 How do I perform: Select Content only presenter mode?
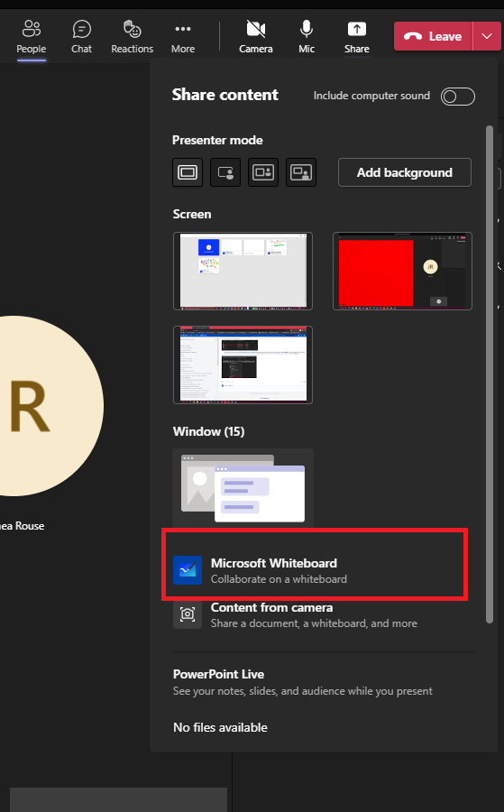pyautogui.click(x=188, y=172)
